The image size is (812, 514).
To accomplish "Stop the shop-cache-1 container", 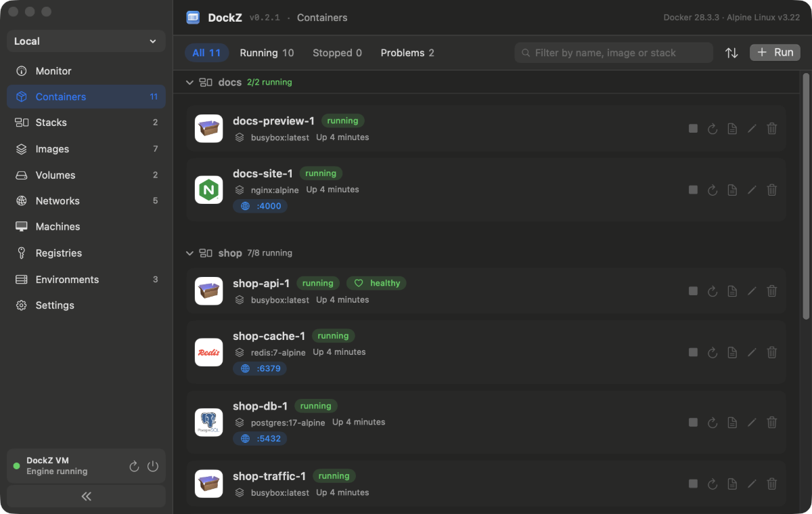I will [x=693, y=352].
